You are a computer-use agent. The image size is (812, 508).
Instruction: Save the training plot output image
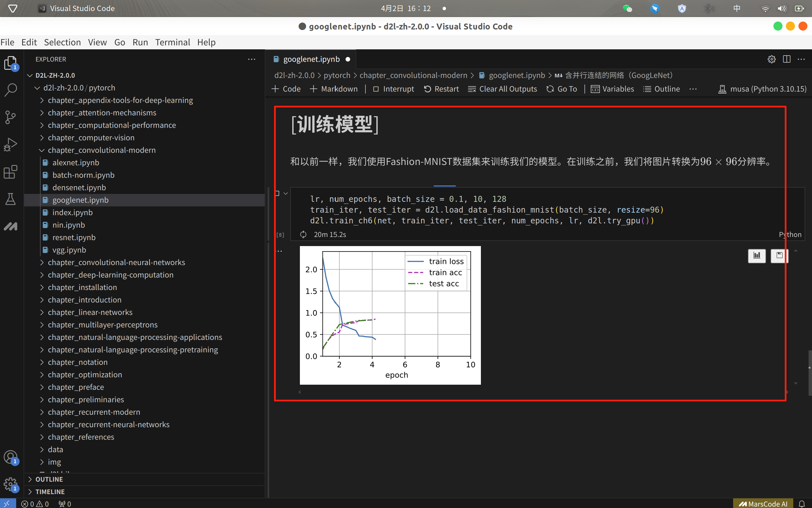click(779, 256)
